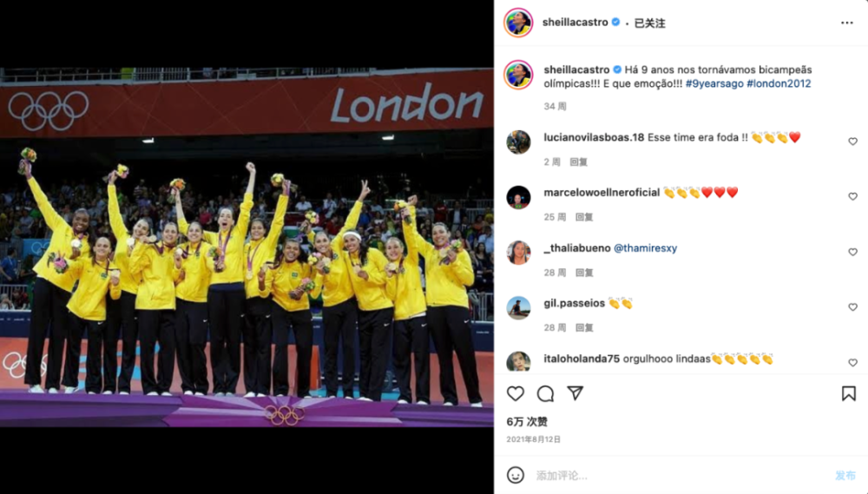Open the comment bubble icon
868x494 pixels.
point(545,394)
